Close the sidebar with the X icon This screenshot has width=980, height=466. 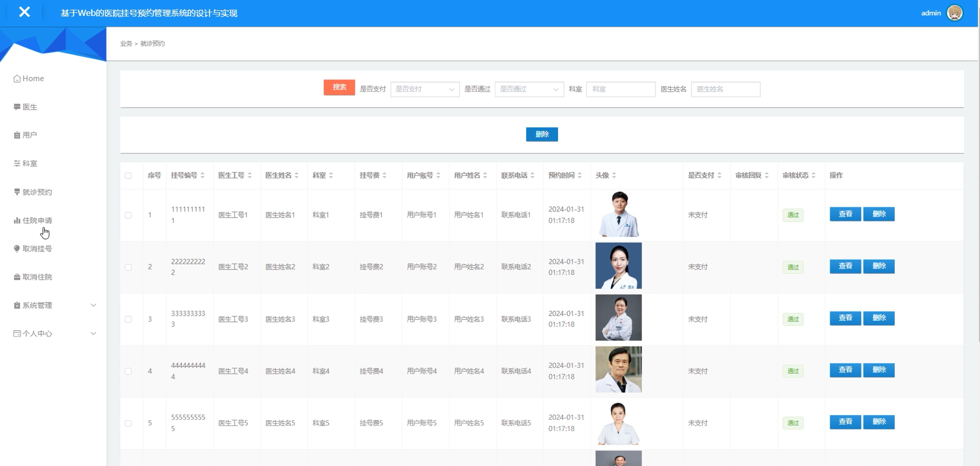24,12
